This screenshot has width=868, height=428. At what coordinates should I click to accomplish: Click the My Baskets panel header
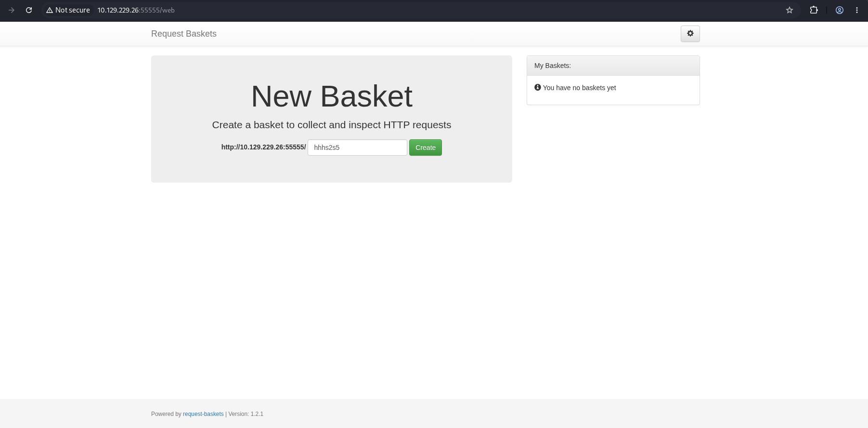(x=613, y=66)
